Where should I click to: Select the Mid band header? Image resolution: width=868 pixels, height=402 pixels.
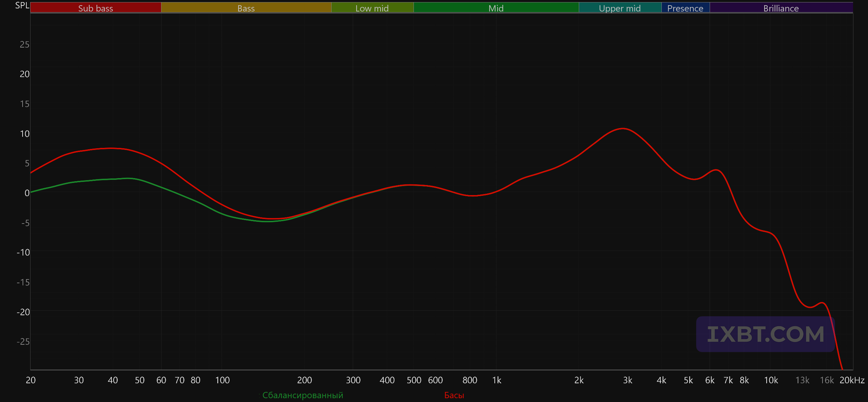[496, 8]
